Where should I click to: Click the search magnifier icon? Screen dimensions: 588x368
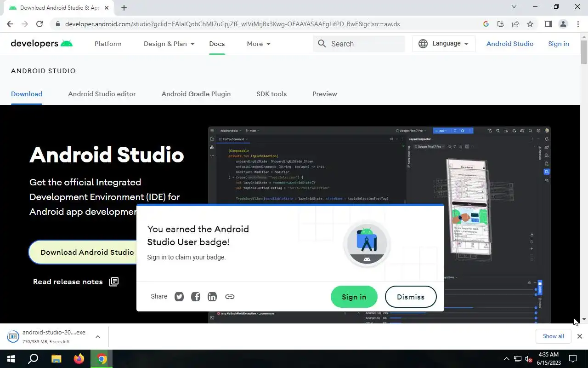tap(322, 44)
